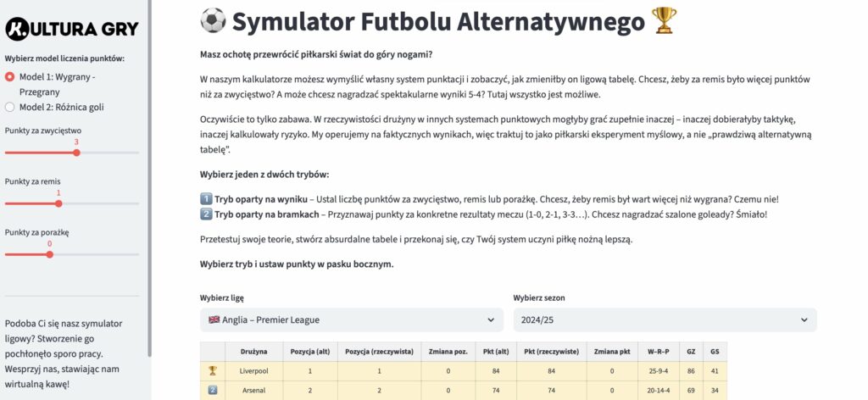Click the Liverpool team cell
The width and height of the screenshot is (868, 400).
tap(254, 370)
